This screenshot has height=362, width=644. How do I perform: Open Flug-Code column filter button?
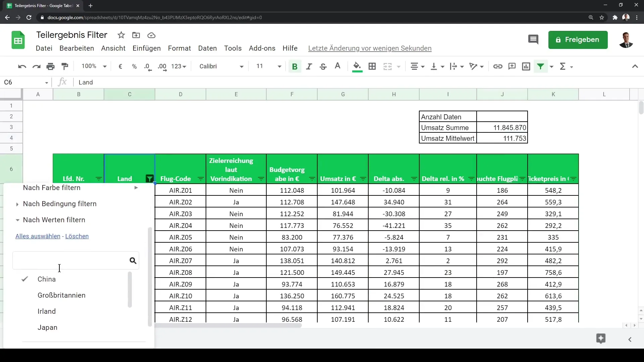tap(201, 179)
